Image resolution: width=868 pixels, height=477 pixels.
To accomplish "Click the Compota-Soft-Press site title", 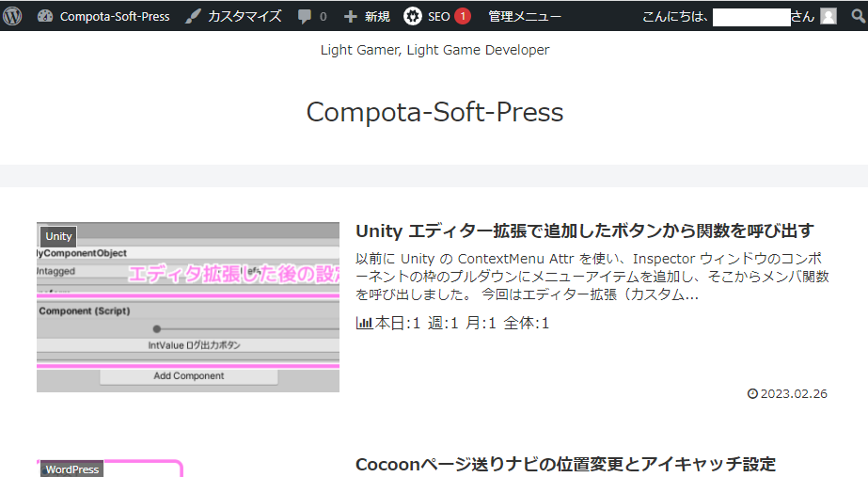I will click(x=434, y=112).
